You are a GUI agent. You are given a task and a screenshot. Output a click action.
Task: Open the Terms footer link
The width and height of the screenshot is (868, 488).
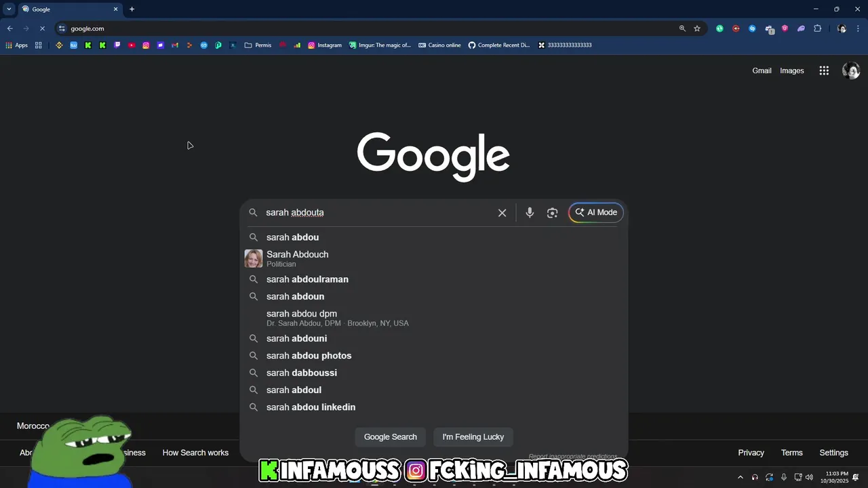click(x=791, y=453)
